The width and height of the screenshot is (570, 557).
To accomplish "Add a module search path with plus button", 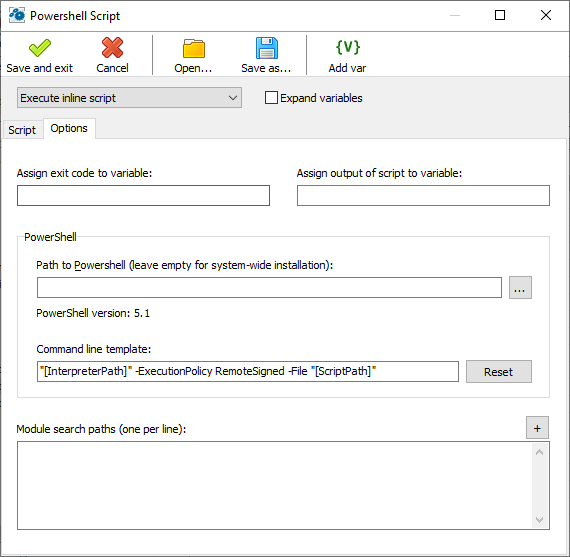I will (537, 428).
